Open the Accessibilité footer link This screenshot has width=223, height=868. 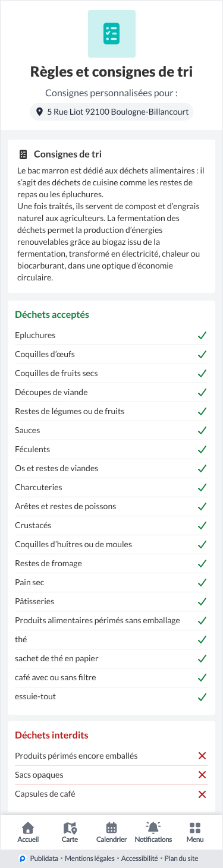click(x=139, y=858)
